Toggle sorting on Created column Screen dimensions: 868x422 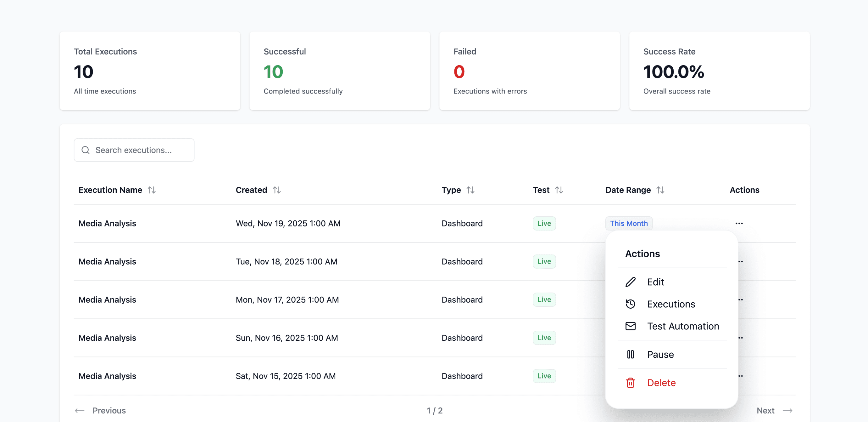pos(277,190)
